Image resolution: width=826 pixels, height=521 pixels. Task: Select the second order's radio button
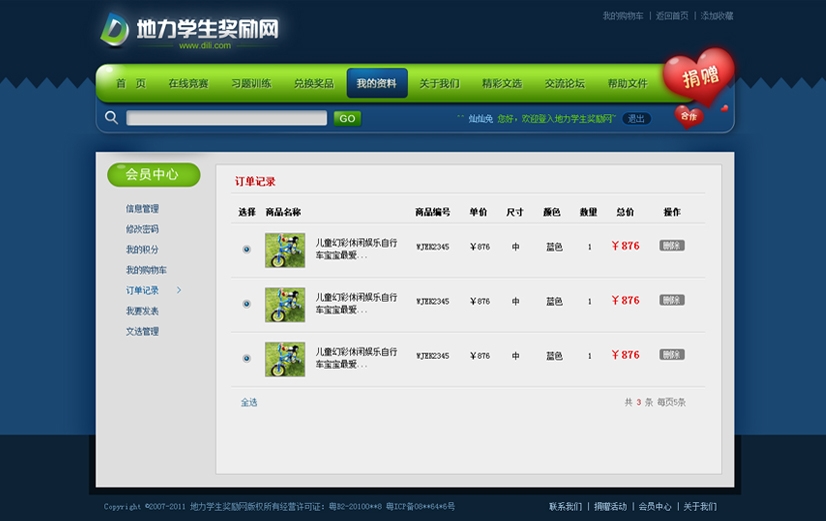click(x=247, y=303)
